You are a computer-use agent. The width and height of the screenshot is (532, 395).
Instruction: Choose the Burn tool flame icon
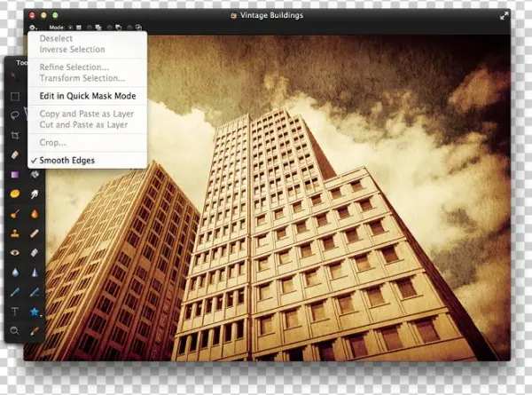click(x=35, y=213)
